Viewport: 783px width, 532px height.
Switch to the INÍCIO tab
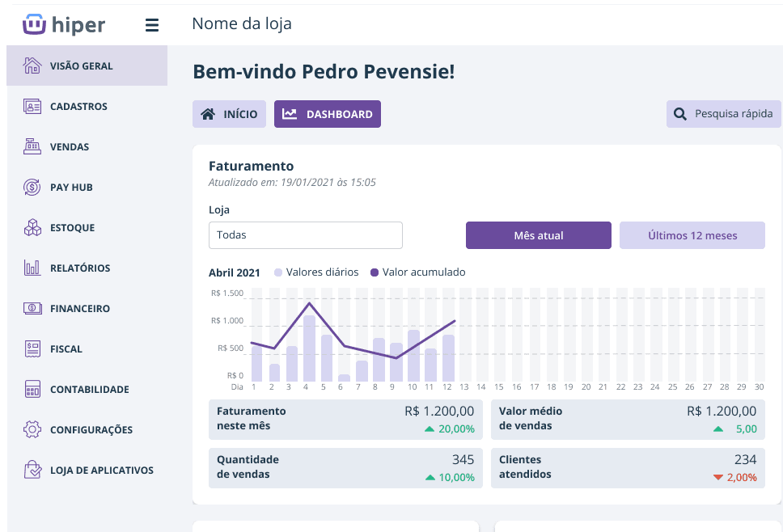pos(229,114)
